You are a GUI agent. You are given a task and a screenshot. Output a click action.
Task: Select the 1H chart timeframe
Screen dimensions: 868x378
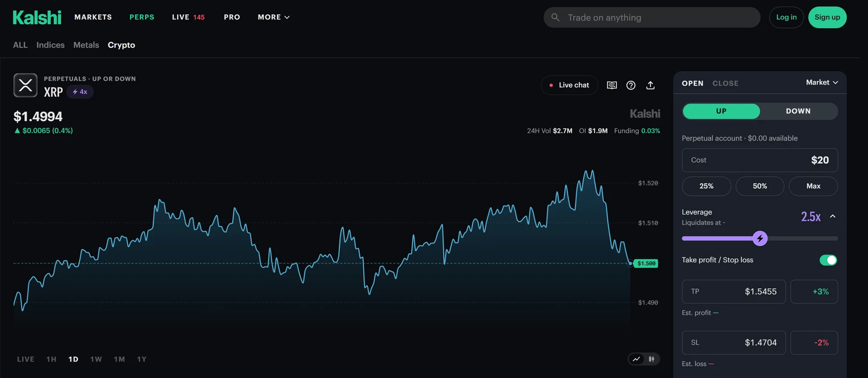coord(52,359)
